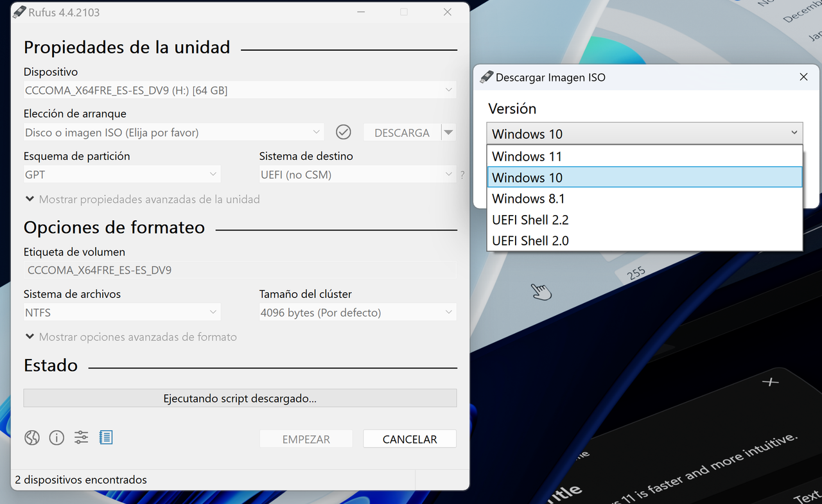
Task: Click the DESCARGA download button
Action: pyautogui.click(x=401, y=132)
